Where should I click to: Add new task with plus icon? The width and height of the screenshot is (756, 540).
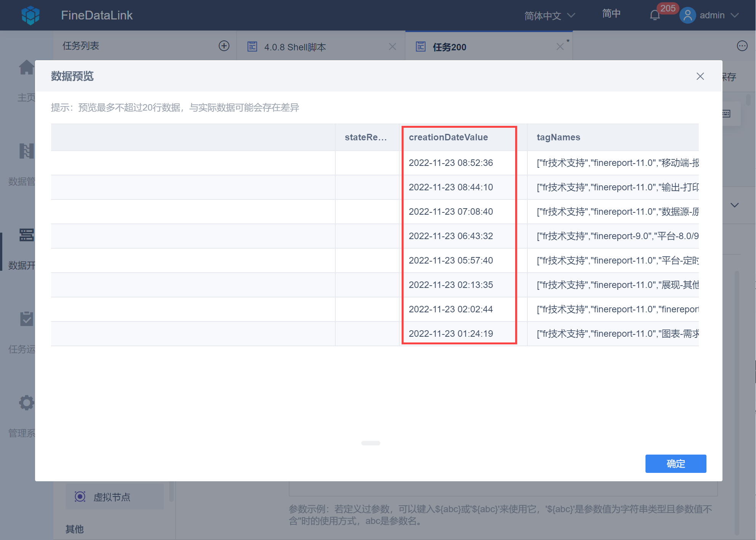224,46
